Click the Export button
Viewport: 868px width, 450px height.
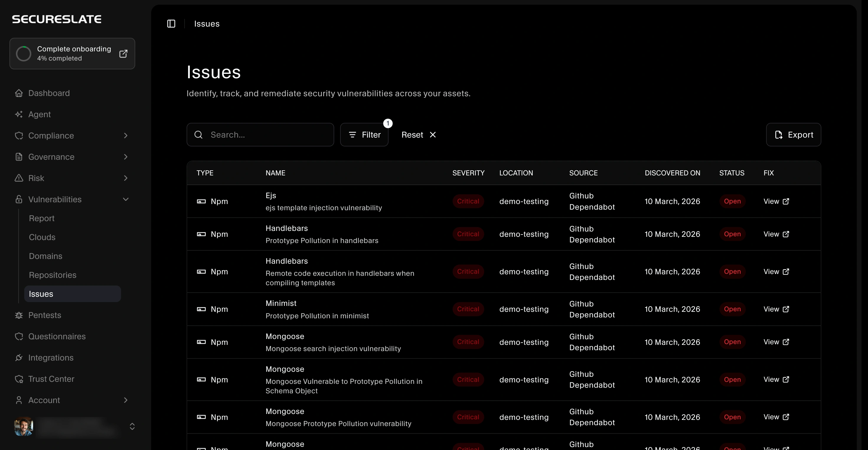(x=794, y=134)
